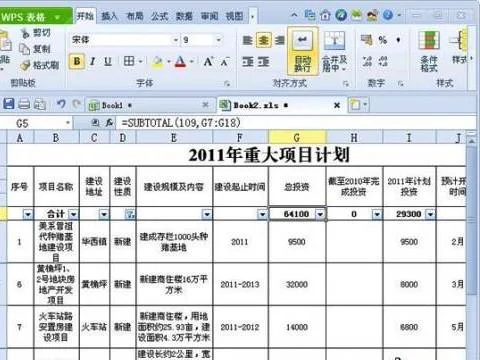Switch to the 布局 (Layout) tab
This screenshot has width=480, height=360.
click(x=135, y=16)
